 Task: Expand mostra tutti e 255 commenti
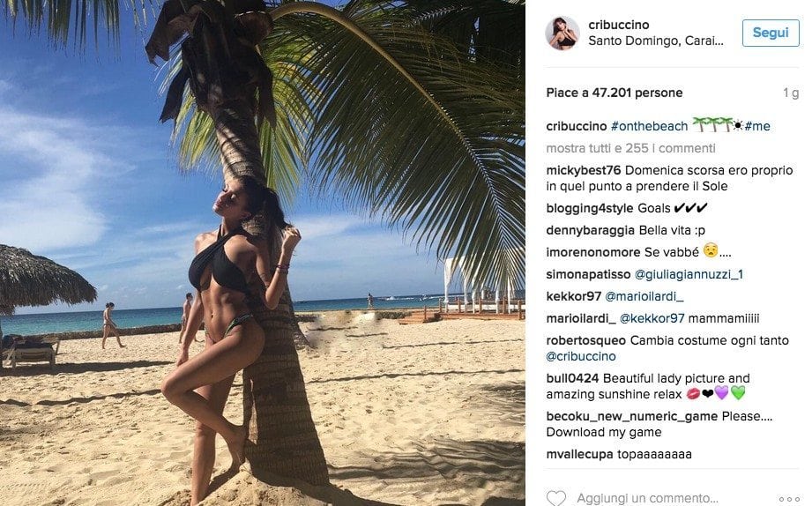[x=630, y=148]
